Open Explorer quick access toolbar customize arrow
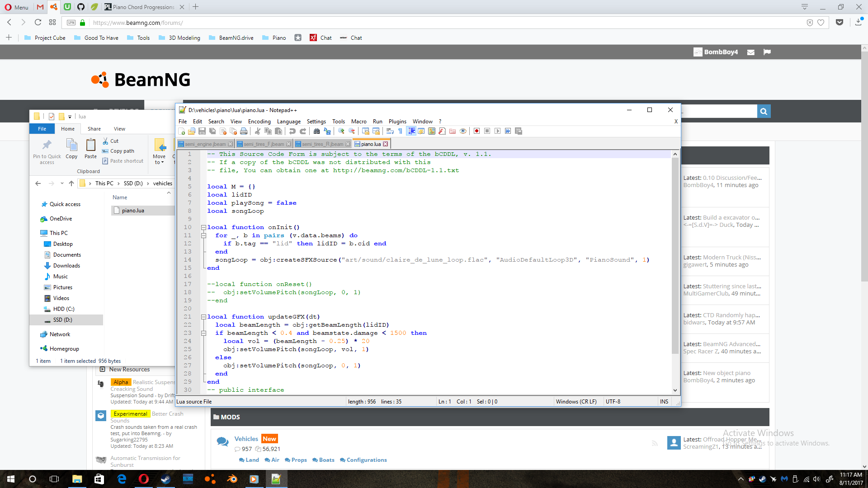The width and height of the screenshot is (868, 488). (70, 117)
